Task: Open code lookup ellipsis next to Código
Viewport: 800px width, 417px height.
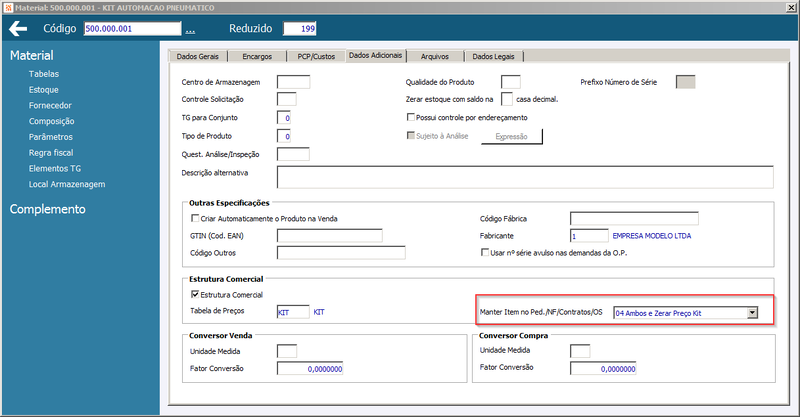Action: (190, 30)
